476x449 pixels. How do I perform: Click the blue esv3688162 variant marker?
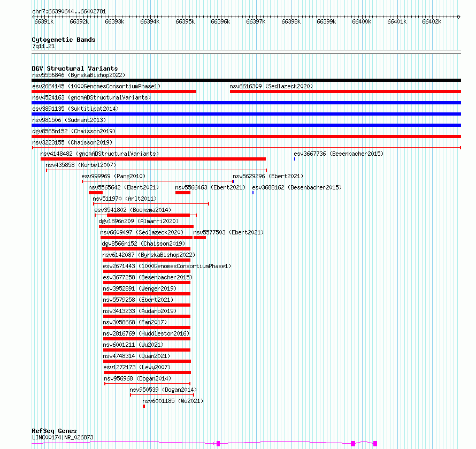(x=253, y=193)
